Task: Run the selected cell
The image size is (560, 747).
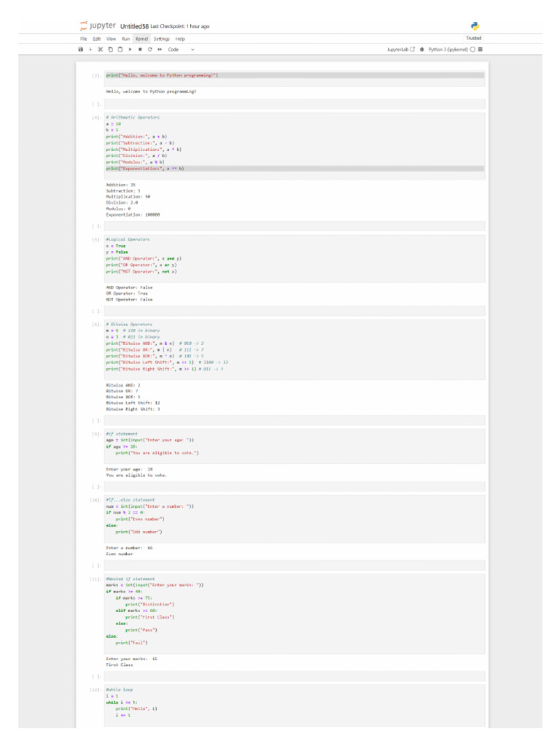Action: point(130,50)
